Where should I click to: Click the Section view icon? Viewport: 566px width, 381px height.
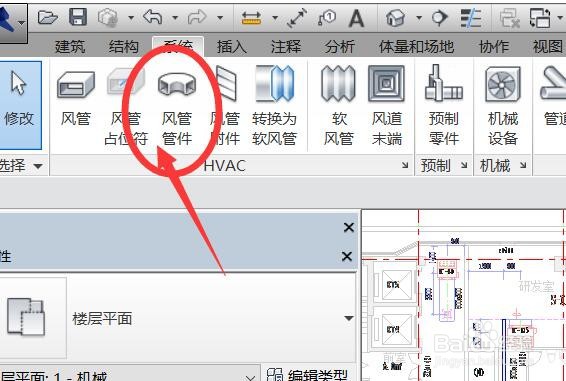[440, 17]
